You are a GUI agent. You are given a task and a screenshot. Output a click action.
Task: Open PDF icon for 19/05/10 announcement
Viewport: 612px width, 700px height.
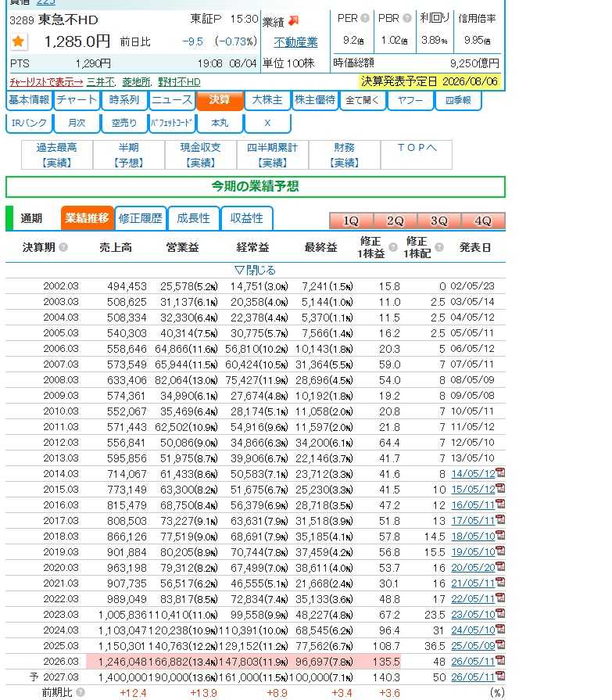pyautogui.click(x=500, y=551)
